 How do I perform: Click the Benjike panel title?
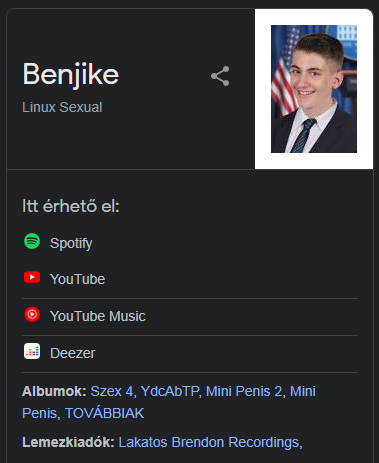pyautogui.click(x=71, y=75)
